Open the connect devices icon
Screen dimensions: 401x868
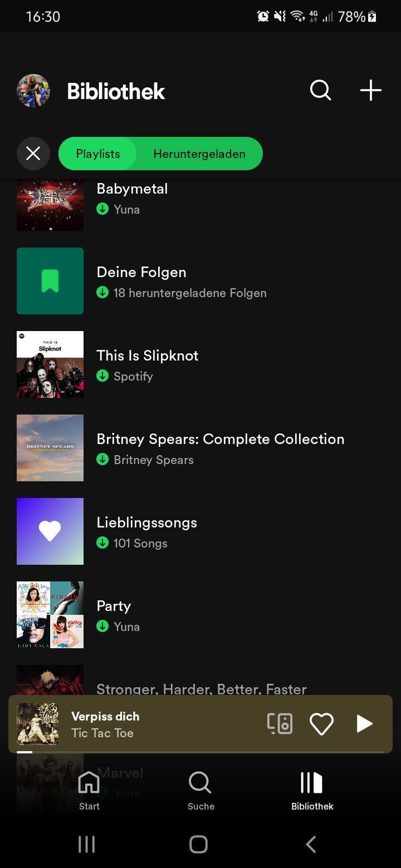pyautogui.click(x=280, y=724)
